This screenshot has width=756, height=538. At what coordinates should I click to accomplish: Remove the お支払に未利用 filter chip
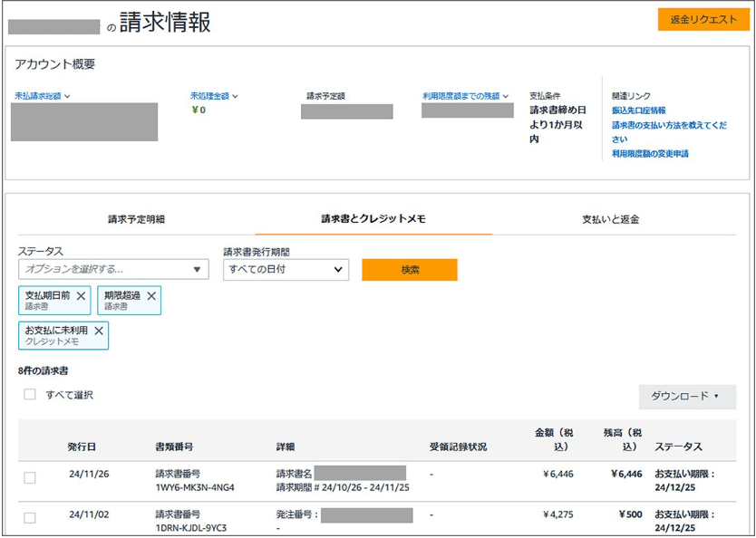pyautogui.click(x=99, y=331)
